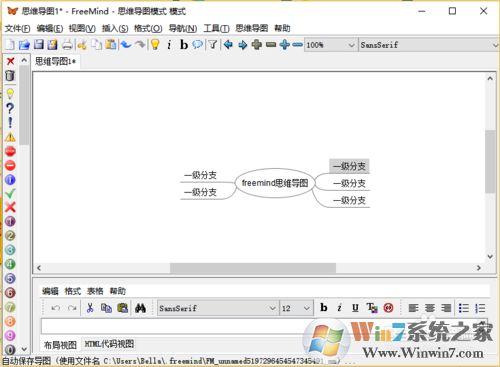Toggle italic in note editor
This screenshot has height=367, width=500.
[x=339, y=308]
